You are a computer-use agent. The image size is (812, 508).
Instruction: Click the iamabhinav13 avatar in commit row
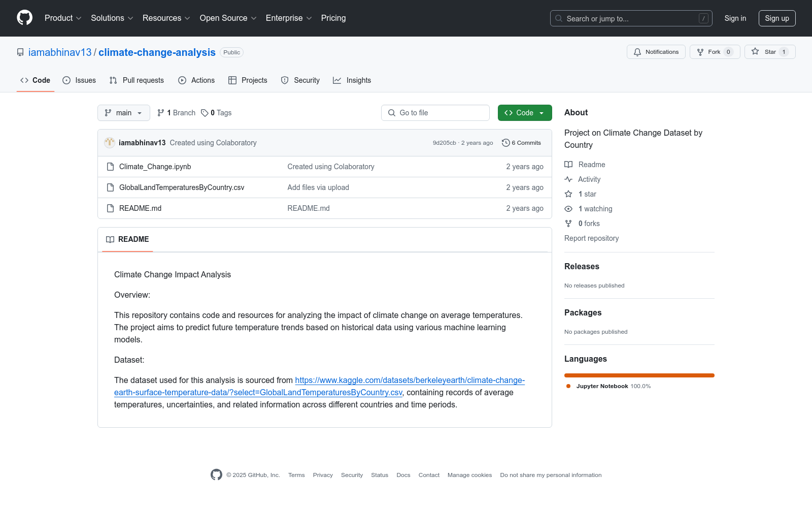110,143
